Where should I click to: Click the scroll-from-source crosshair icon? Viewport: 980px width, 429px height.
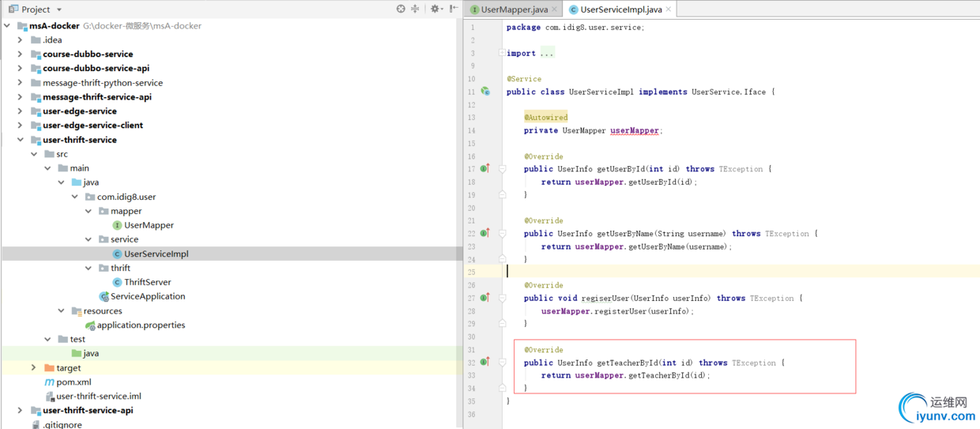401,9
